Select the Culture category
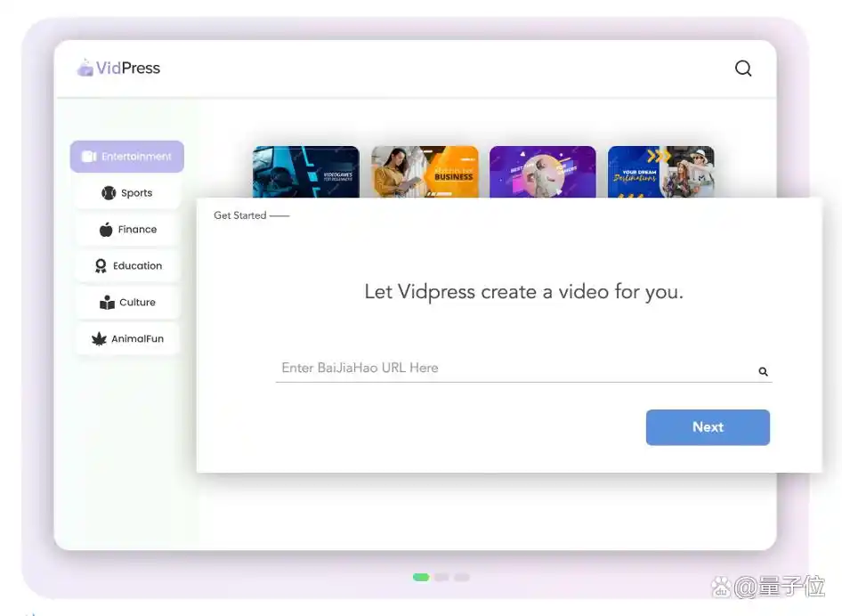This screenshot has width=842, height=616. 127,303
